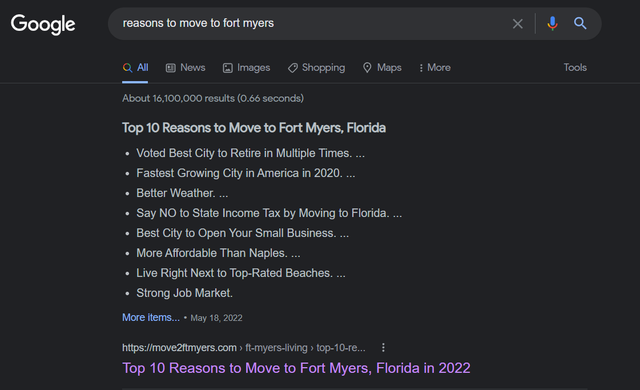The width and height of the screenshot is (640, 390).
Task: Click the Google logo
Action: [43, 24]
